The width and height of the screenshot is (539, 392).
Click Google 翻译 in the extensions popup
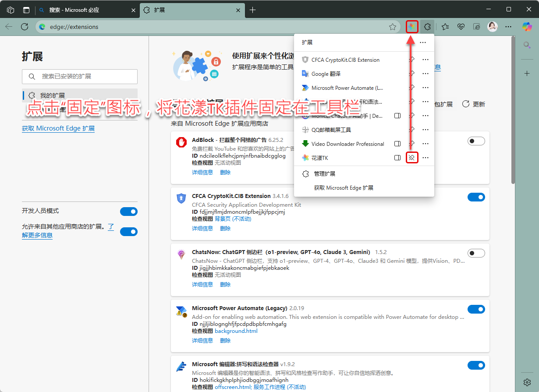[326, 74]
